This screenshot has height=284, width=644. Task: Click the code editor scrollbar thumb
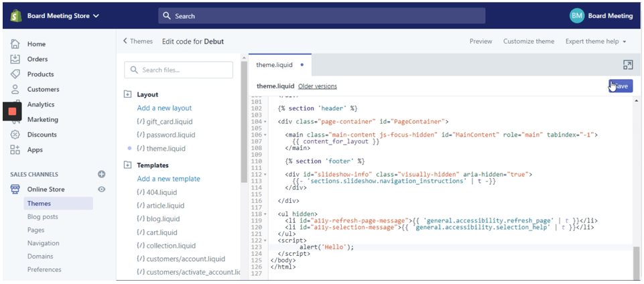point(637,263)
